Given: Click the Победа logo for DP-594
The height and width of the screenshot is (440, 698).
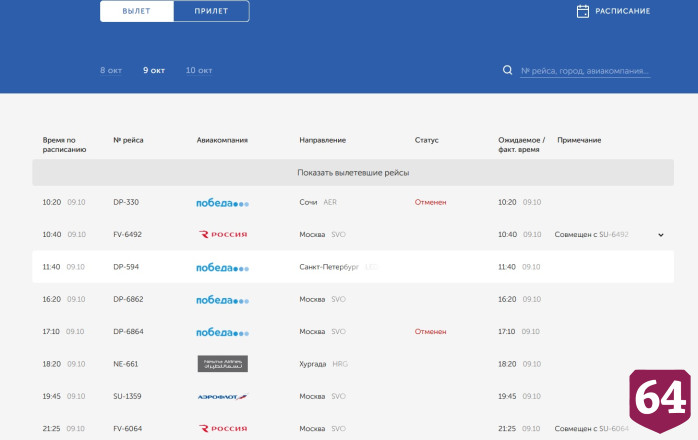Looking at the screenshot, I should pos(222,268).
